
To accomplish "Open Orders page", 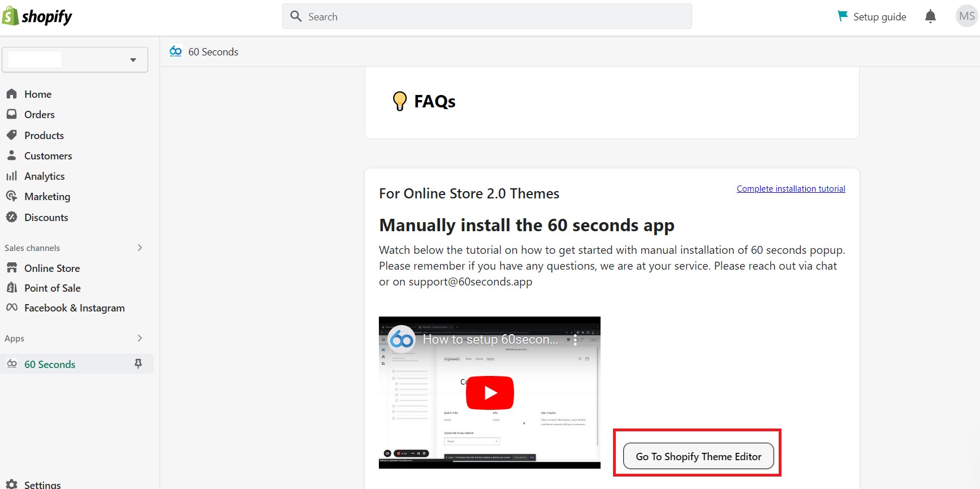I will tap(40, 115).
